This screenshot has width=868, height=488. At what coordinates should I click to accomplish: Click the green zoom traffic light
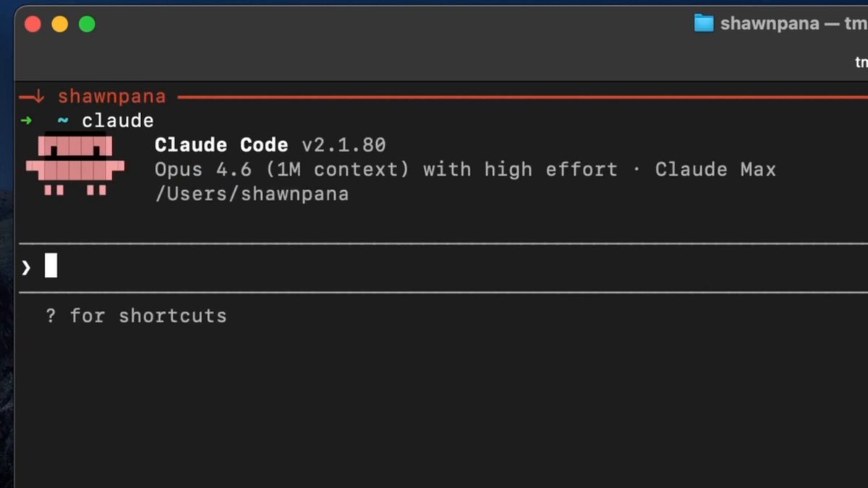click(87, 23)
